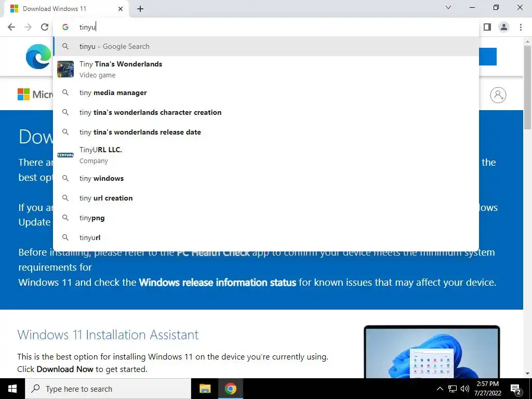Screen dimensions: 532x399
Task: Click the browser back arrow
Action: 11,27
